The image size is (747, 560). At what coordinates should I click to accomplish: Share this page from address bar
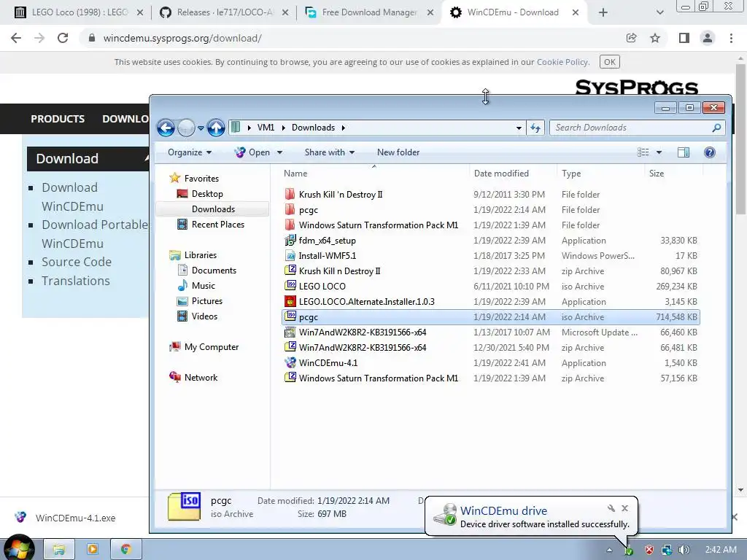pyautogui.click(x=631, y=38)
